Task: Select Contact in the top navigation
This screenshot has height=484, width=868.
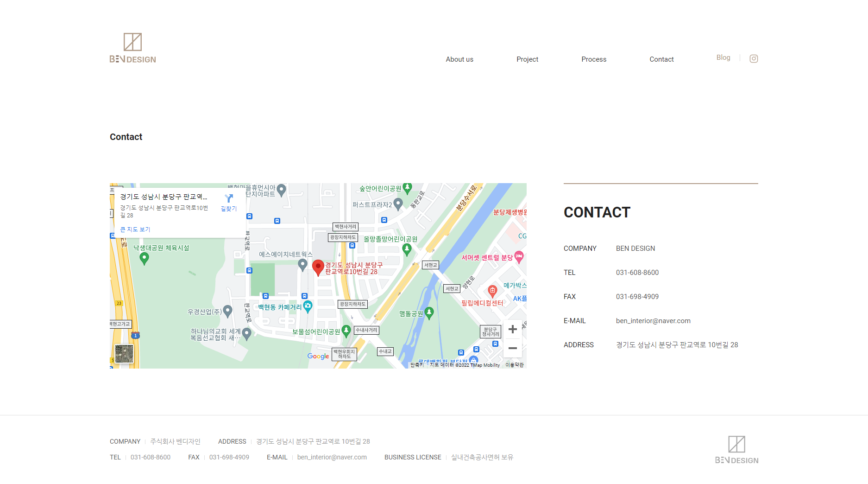Action: (661, 59)
